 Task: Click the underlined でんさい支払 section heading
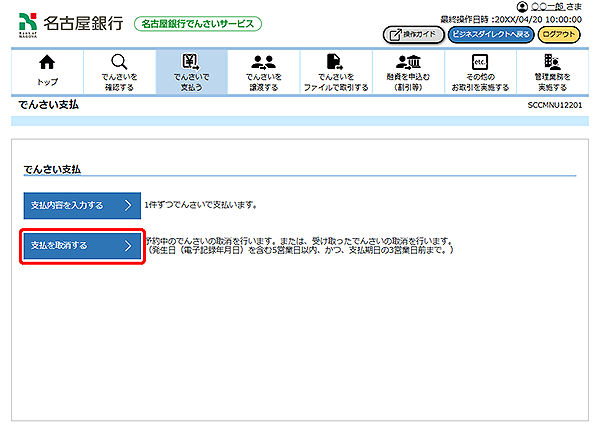52,169
